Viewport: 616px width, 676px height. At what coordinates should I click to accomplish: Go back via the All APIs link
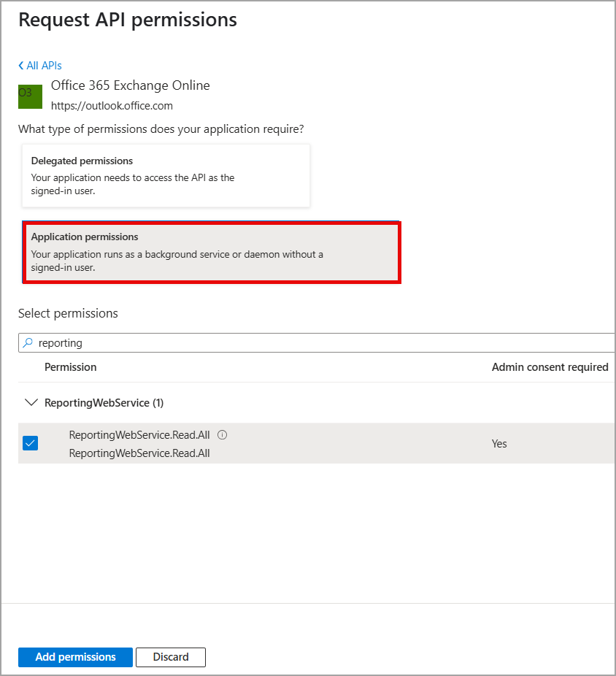click(x=44, y=66)
